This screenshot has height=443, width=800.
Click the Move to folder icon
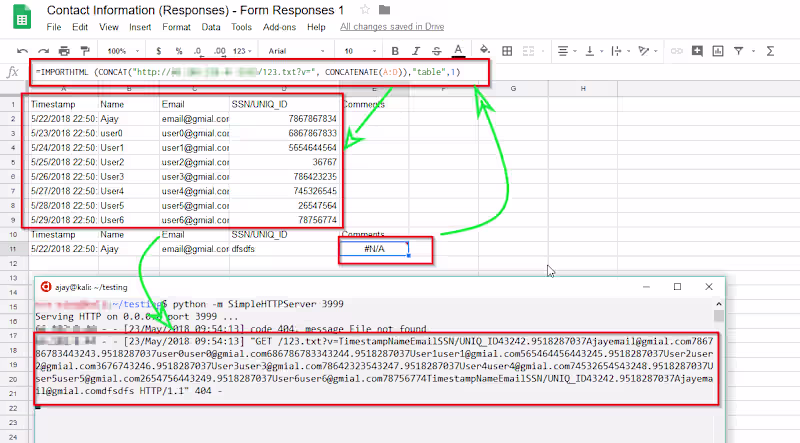click(x=385, y=10)
